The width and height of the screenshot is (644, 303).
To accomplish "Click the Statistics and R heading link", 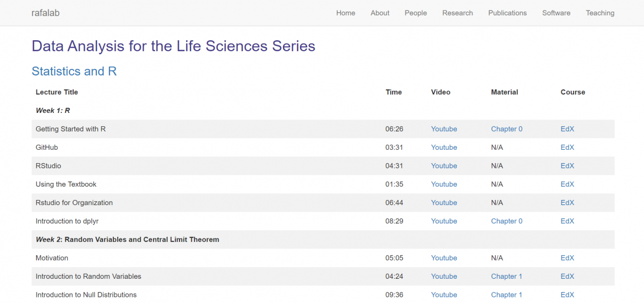I will 74,71.
